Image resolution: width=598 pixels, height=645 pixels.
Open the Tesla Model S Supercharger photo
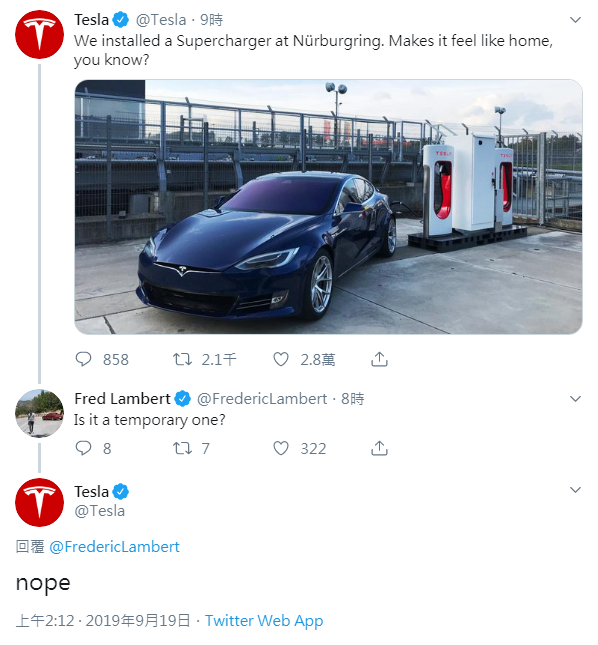(328, 206)
